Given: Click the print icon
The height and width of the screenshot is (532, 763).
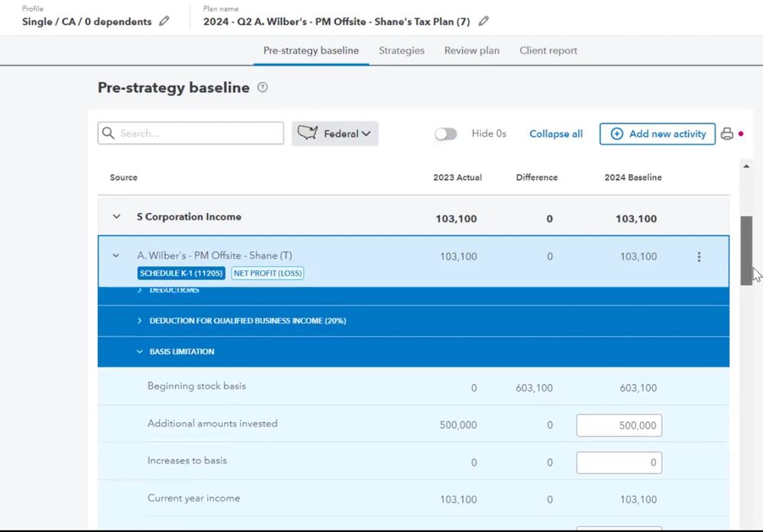Looking at the screenshot, I should 726,134.
